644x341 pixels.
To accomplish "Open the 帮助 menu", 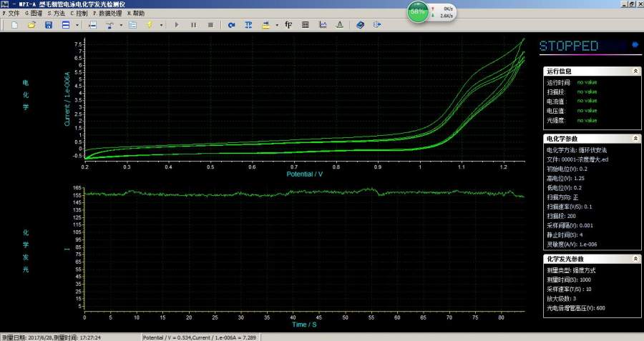I will [x=135, y=13].
